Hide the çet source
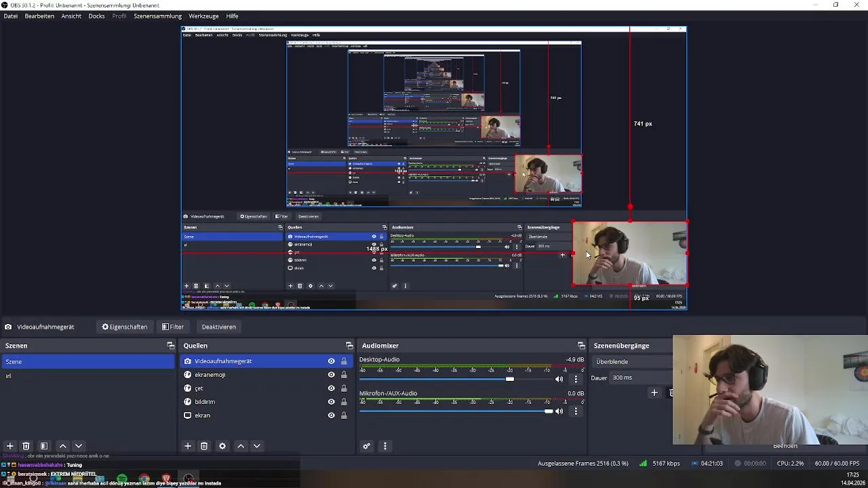The width and height of the screenshot is (868, 488). click(331, 388)
